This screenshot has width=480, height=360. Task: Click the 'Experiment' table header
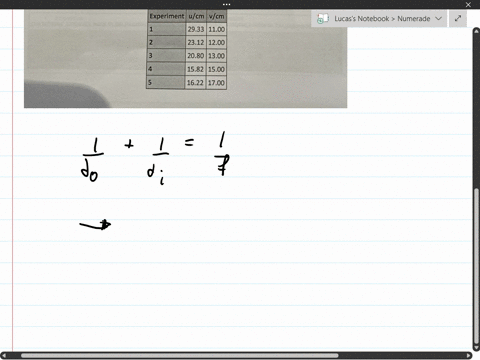coord(166,16)
